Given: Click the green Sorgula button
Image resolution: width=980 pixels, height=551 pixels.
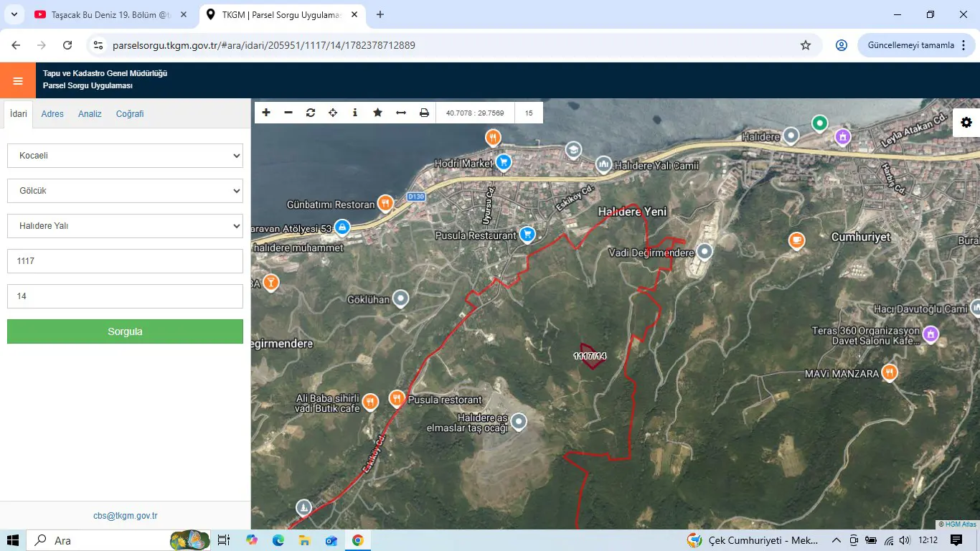Looking at the screenshot, I should pos(125,331).
